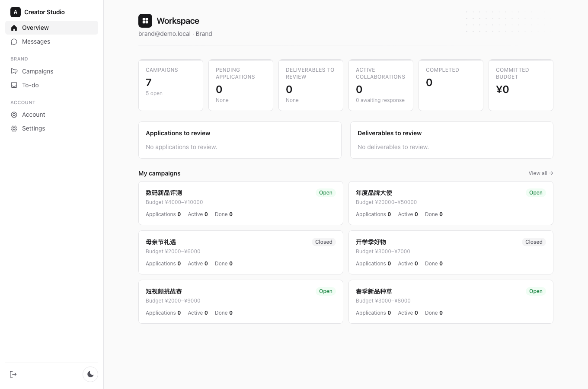Click the View all campaigns link
The height and width of the screenshot is (389, 588).
(x=541, y=173)
